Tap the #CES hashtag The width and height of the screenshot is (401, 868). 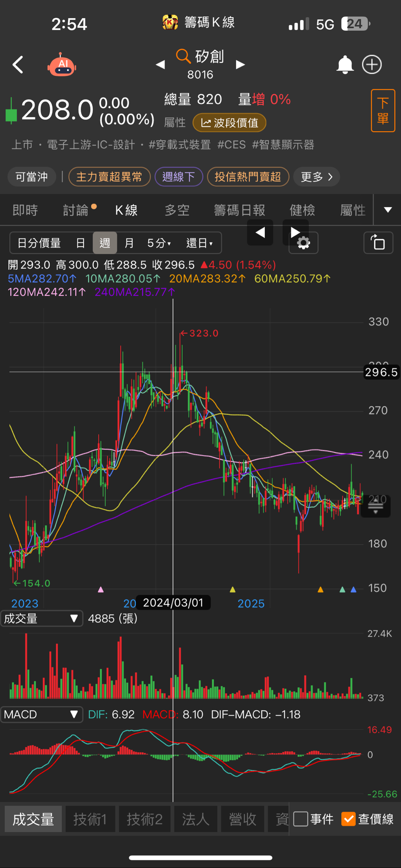[x=232, y=145]
